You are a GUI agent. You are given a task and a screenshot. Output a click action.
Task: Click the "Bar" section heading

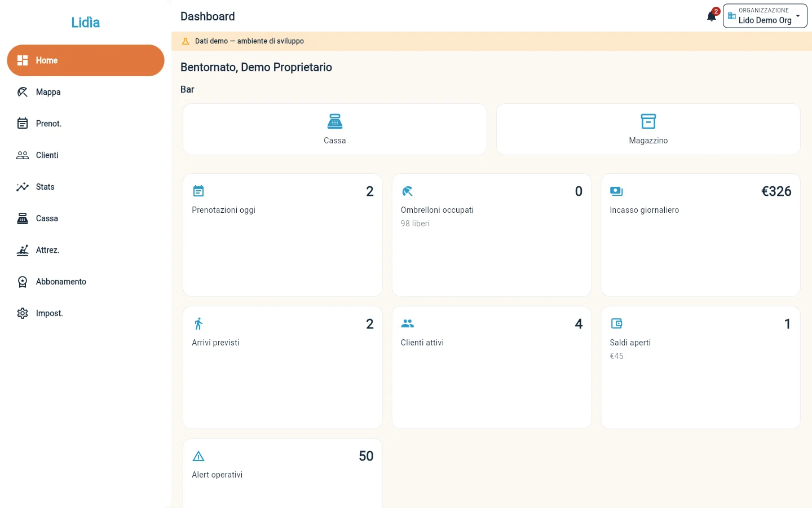[x=187, y=89]
